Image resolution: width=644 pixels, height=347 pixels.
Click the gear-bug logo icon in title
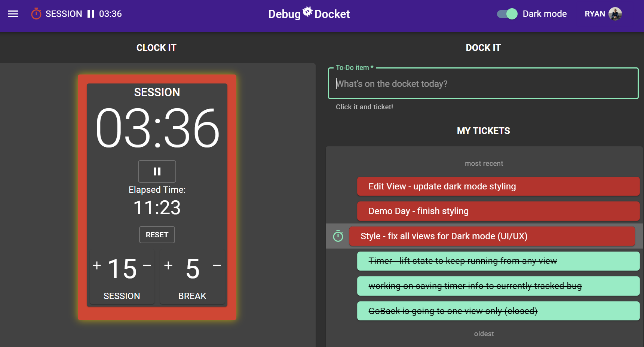[x=307, y=11]
